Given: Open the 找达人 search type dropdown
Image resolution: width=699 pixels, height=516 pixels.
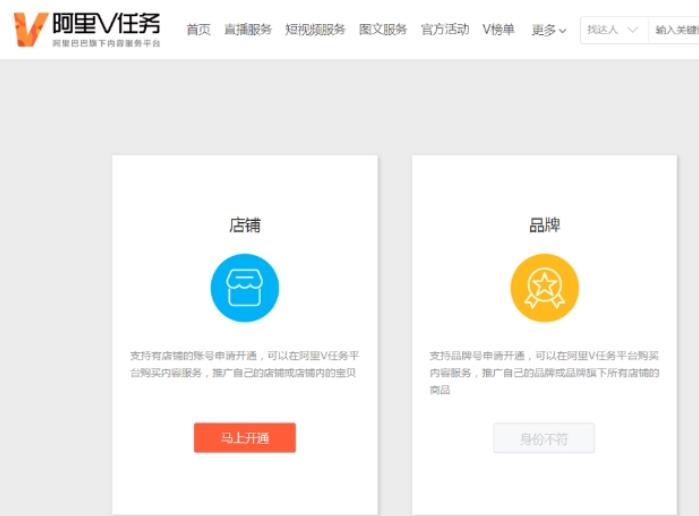Looking at the screenshot, I should pyautogui.click(x=613, y=30).
